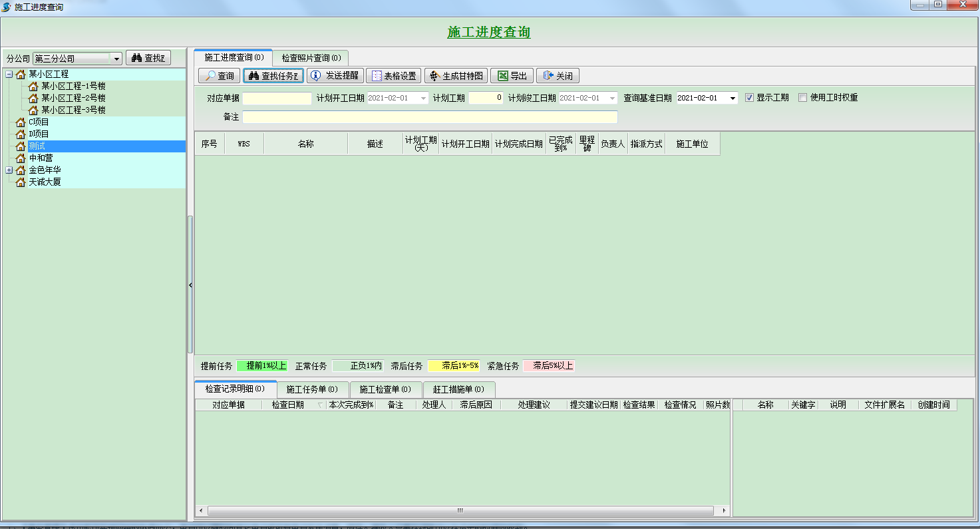
Task: Click the green 提前1%以上 legend swatch
Action: coord(262,365)
